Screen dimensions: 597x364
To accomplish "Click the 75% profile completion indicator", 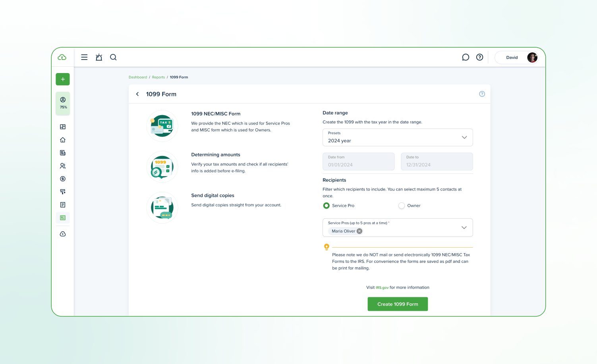I will tap(63, 103).
